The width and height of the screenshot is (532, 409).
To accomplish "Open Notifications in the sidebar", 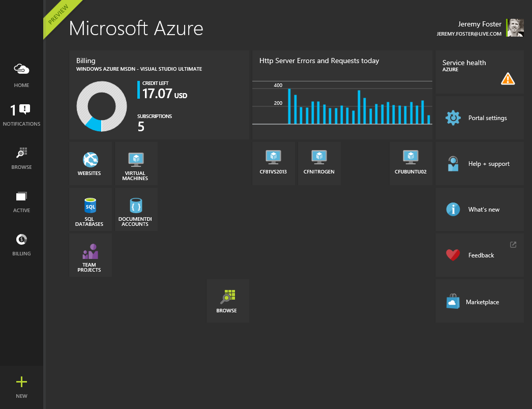I will pyautogui.click(x=21, y=115).
